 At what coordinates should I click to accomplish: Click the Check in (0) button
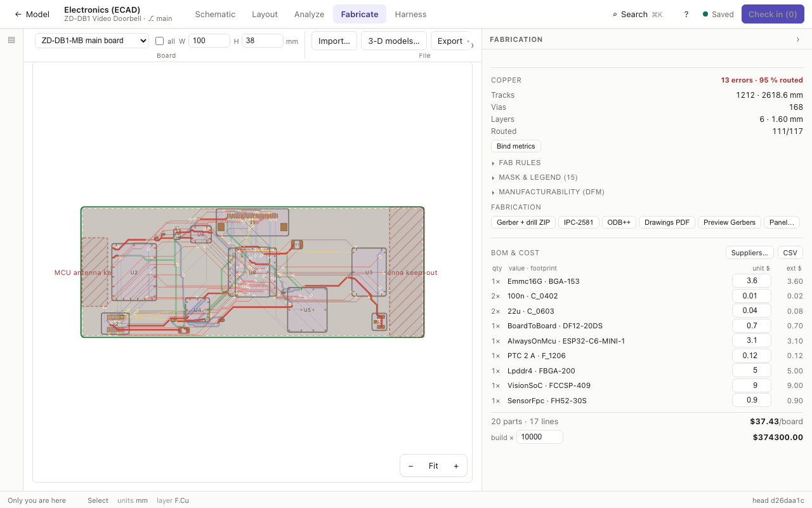[x=773, y=14]
